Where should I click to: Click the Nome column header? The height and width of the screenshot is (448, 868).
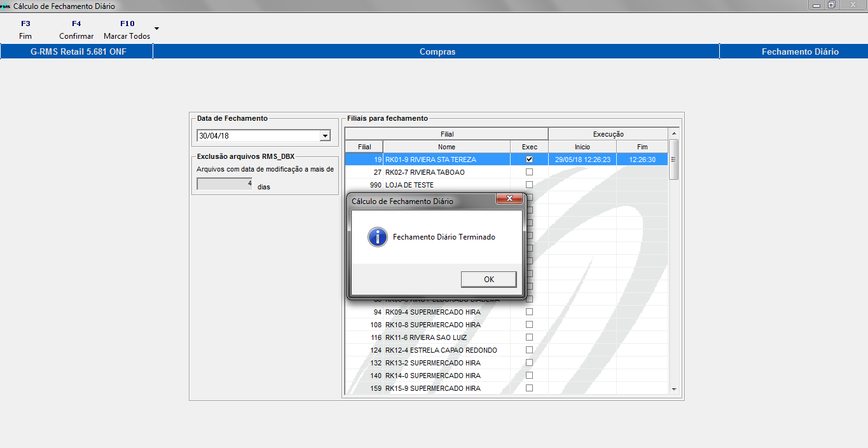(446, 147)
